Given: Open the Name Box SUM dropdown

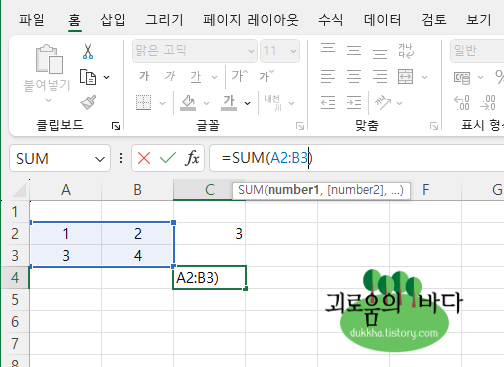Looking at the screenshot, I should pyautogui.click(x=100, y=159).
